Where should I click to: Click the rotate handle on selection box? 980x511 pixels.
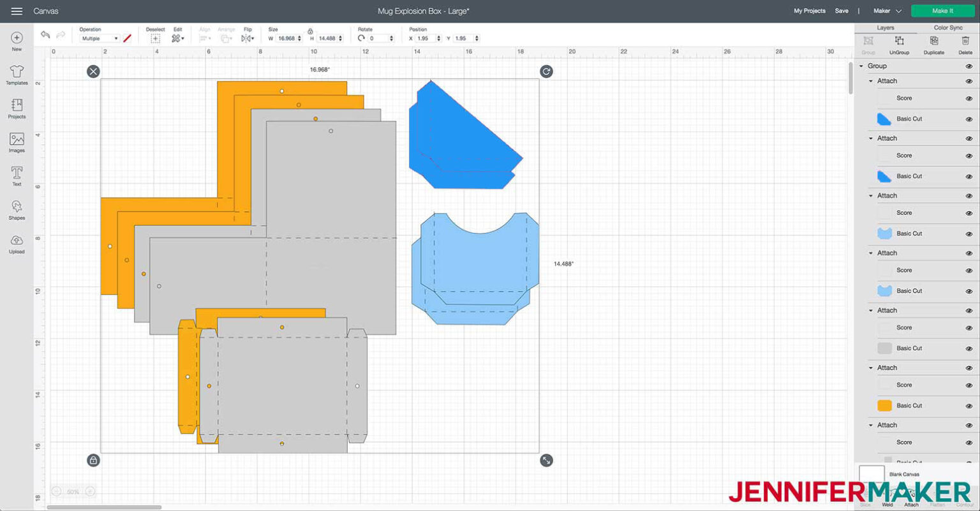pos(546,71)
